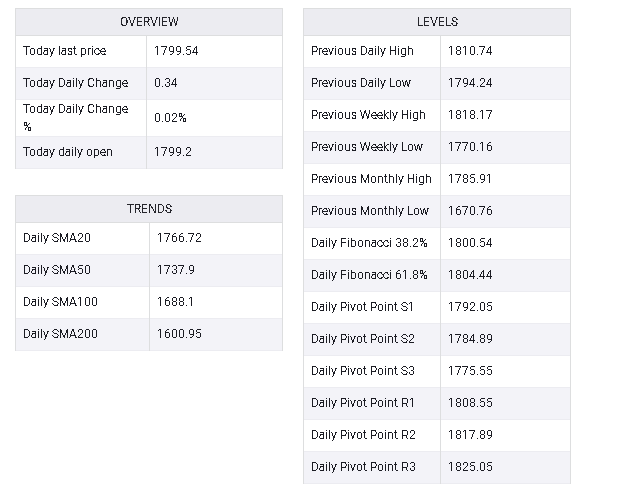
Task: Click the TRENDS table header
Action: [x=149, y=209]
